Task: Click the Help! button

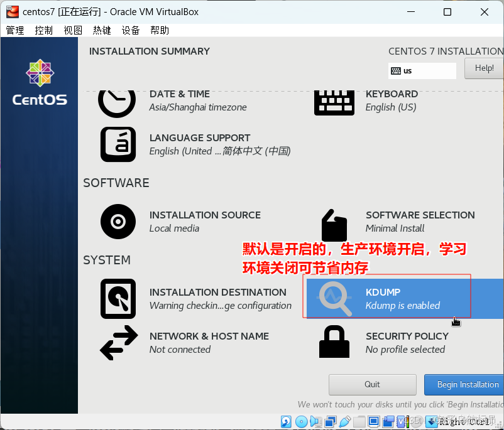Action: coord(484,68)
